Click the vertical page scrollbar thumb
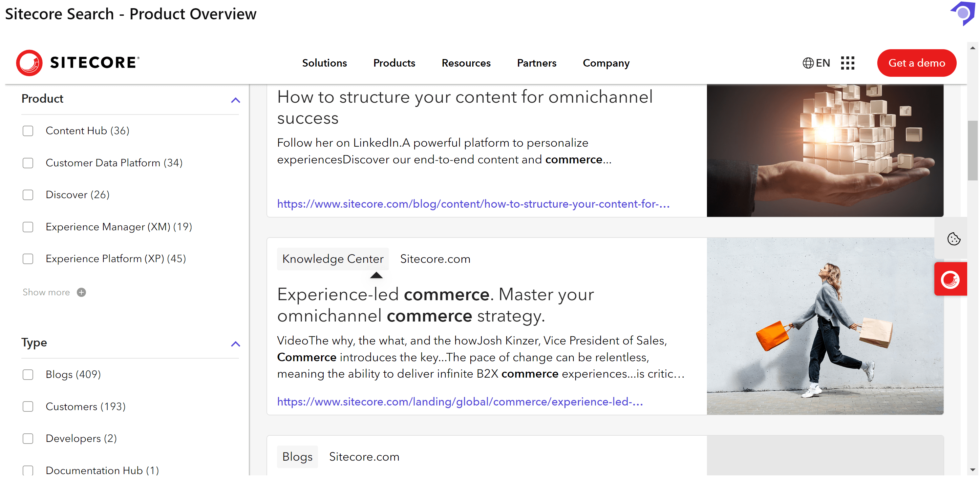Image resolution: width=980 pixels, height=478 pixels. click(972, 150)
